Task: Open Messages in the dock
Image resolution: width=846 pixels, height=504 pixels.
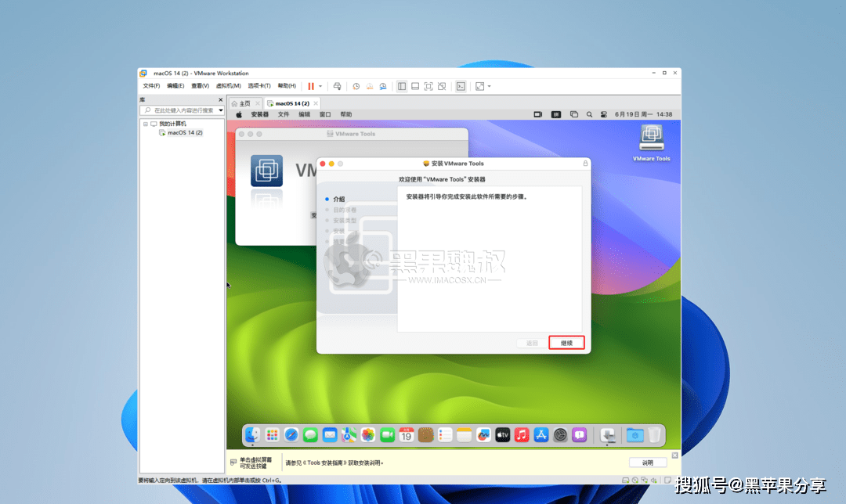Action: pyautogui.click(x=310, y=434)
